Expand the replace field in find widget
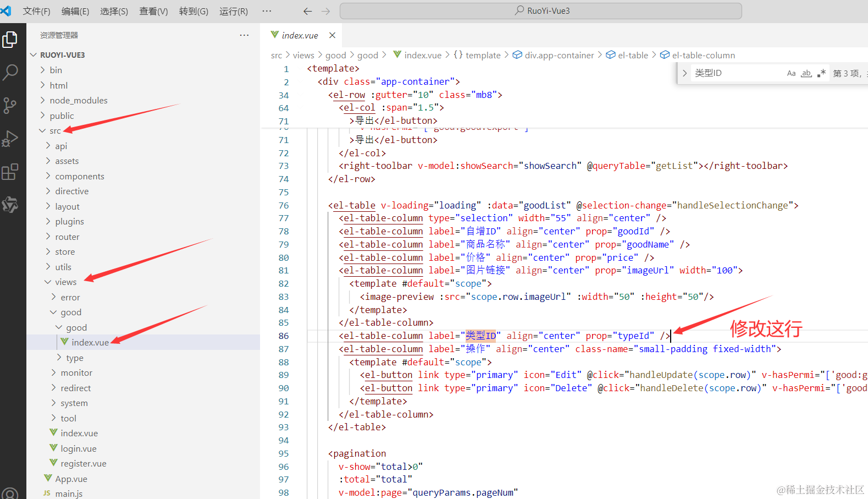 click(x=684, y=73)
